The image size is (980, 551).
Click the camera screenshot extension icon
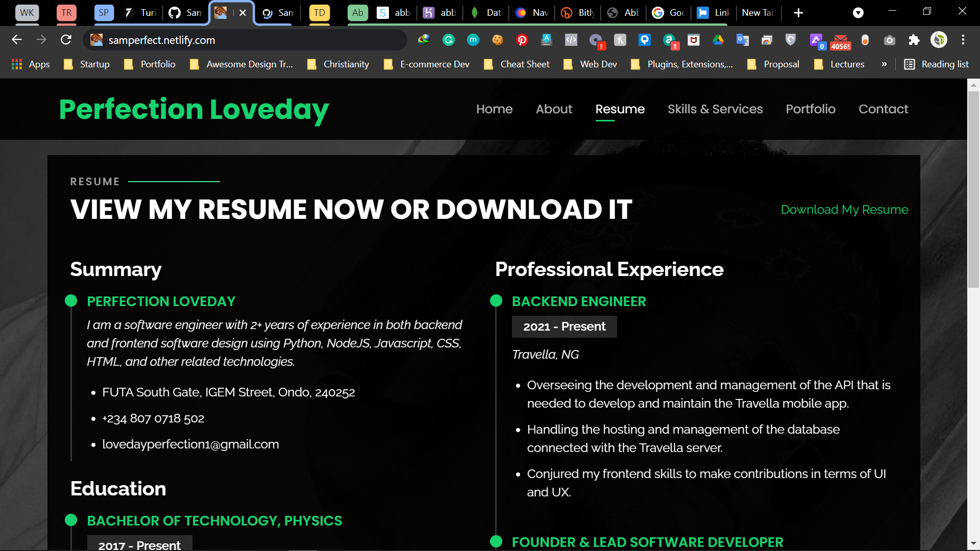(890, 40)
